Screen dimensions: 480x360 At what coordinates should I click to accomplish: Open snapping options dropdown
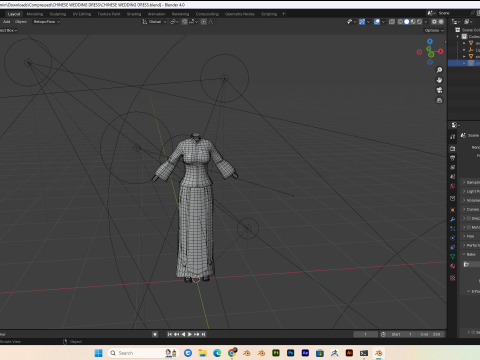(193, 22)
